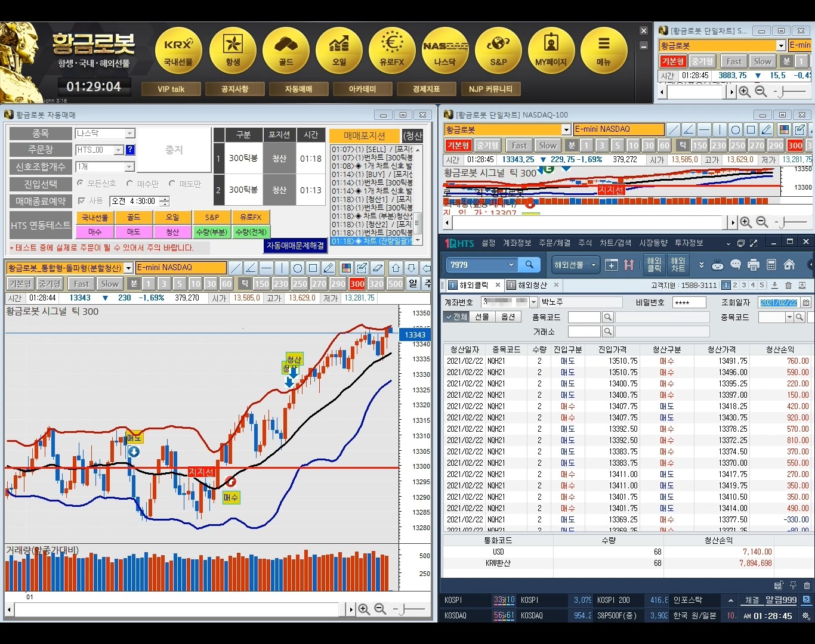This screenshot has width=815, height=644.
Task: Click zoom-in magnifier under main chart
Action: pyautogui.click(x=364, y=609)
